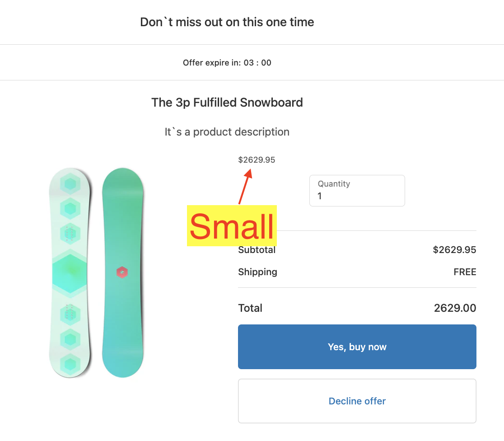Click the "It`s a product description" text
This screenshot has width=504, height=441.
pyautogui.click(x=227, y=132)
